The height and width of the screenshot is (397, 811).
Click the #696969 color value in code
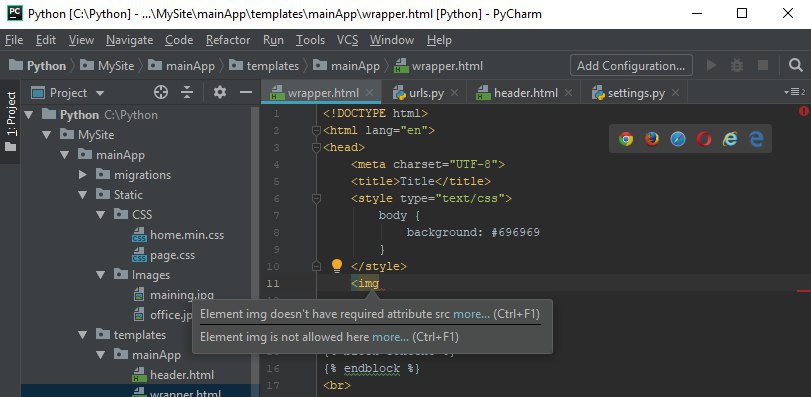coord(515,232)
